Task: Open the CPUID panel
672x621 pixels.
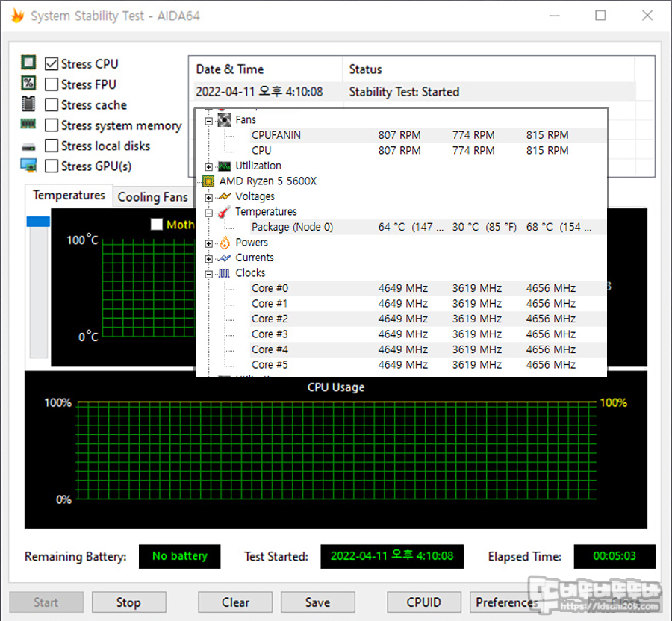Action: [x=424, y=602]
